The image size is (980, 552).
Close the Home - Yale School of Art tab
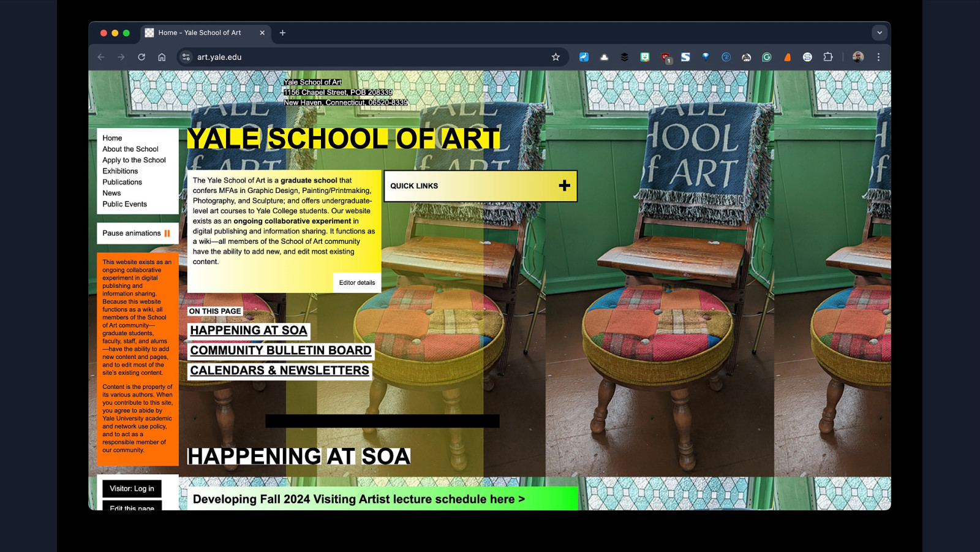click(262, 33)
